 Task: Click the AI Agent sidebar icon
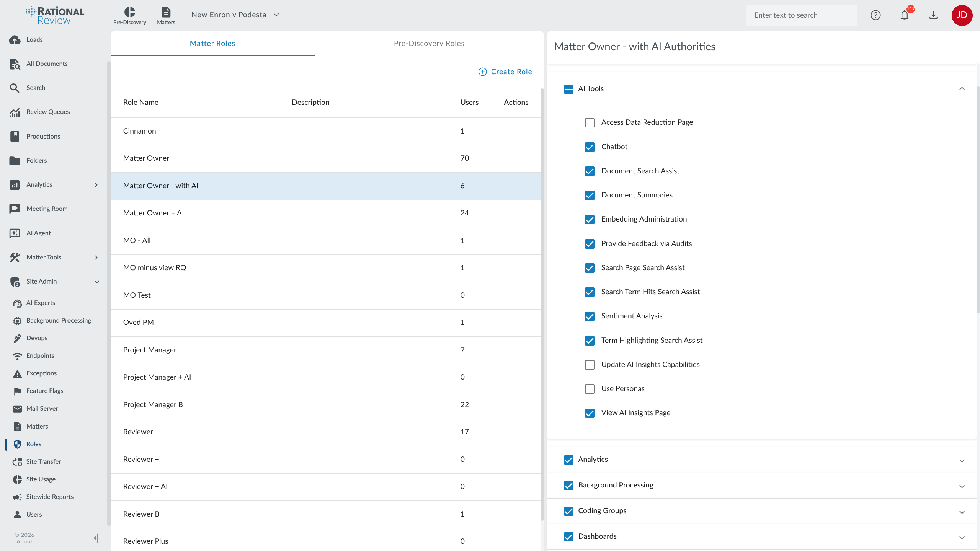(15, 233)
